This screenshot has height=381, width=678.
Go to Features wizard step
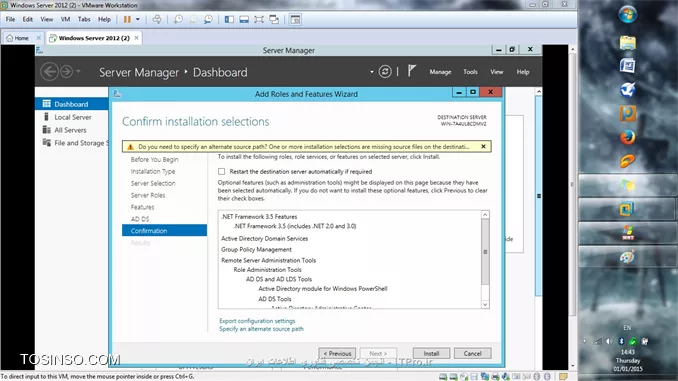[142, 207]
